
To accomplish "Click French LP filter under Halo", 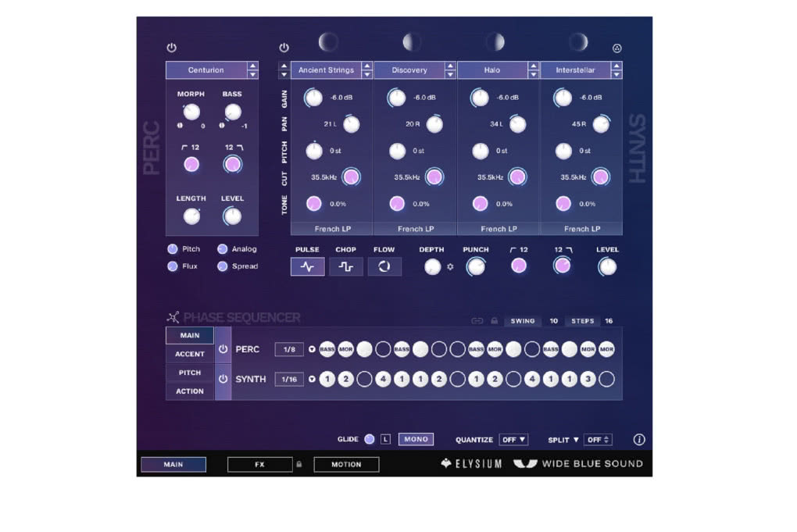I will pyautogui.click(x=499, y=229).
